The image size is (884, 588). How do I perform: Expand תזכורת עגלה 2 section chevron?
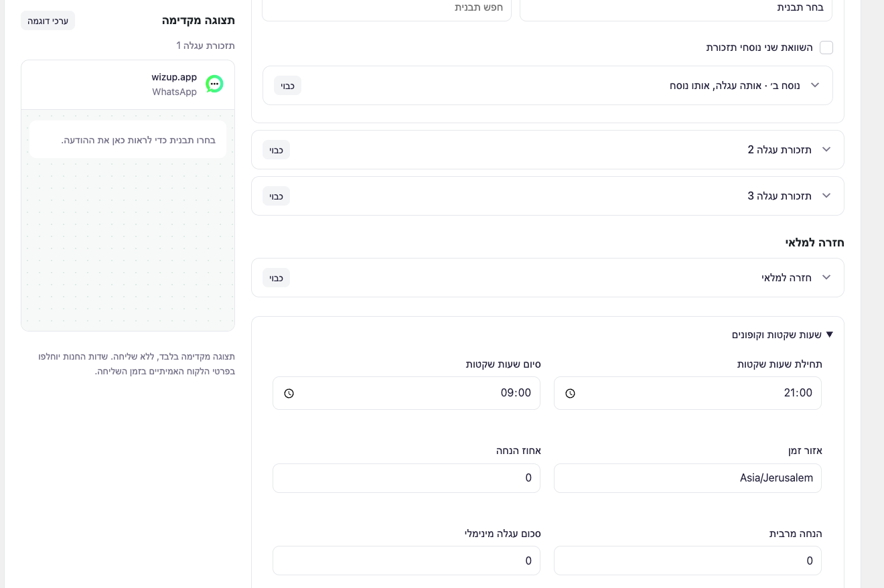point(826,149)
